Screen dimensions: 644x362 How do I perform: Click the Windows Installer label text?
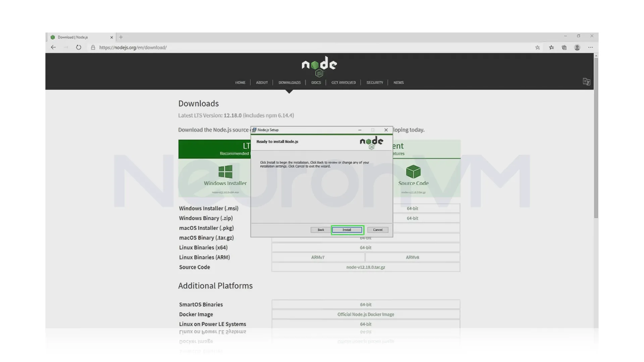(x=225, y=183)
